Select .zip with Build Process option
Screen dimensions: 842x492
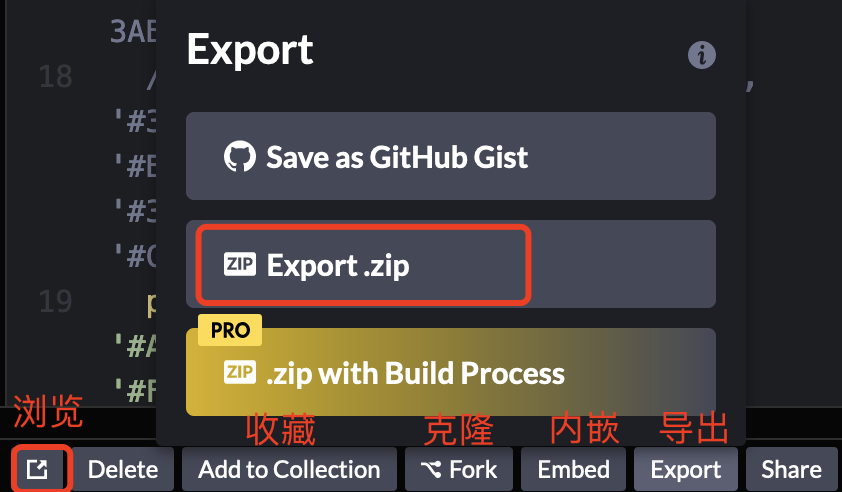tap(451, 372)
